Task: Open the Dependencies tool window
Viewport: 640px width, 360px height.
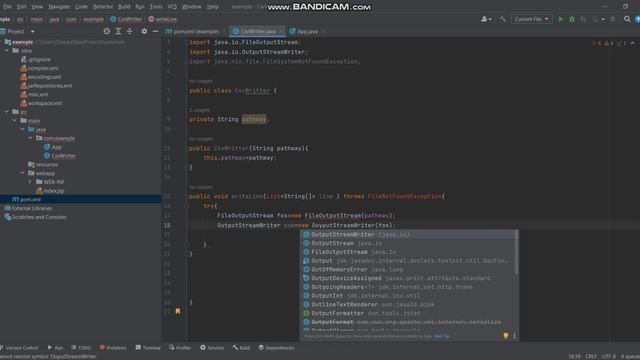Action: click(x=276, y=348)
